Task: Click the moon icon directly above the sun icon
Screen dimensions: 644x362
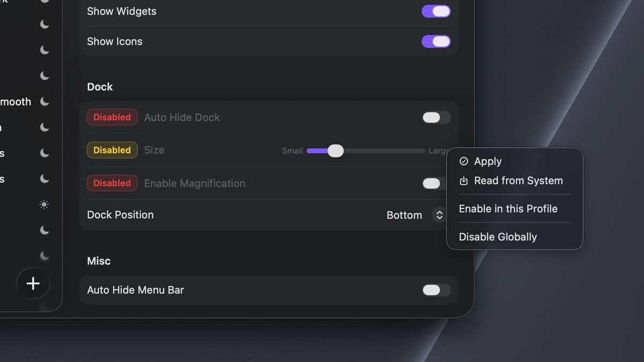Action: 45,179
